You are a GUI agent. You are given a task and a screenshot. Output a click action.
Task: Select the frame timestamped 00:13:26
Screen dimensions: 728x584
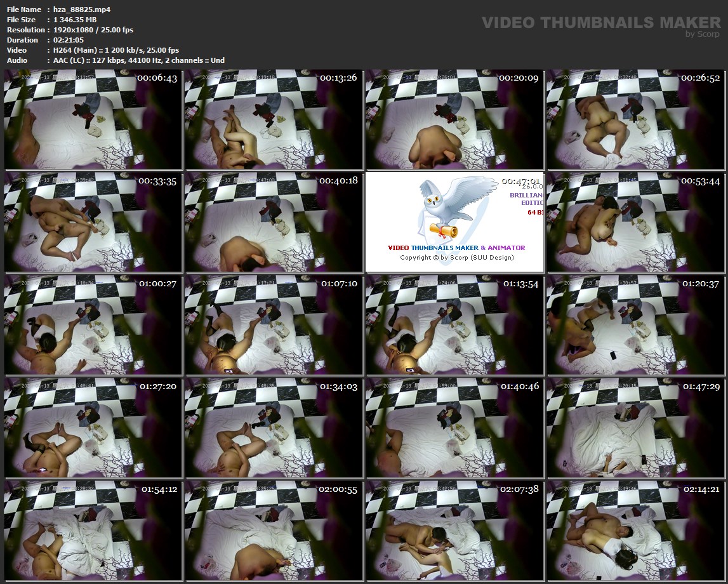pyautogui.click(x=274, y=119)
